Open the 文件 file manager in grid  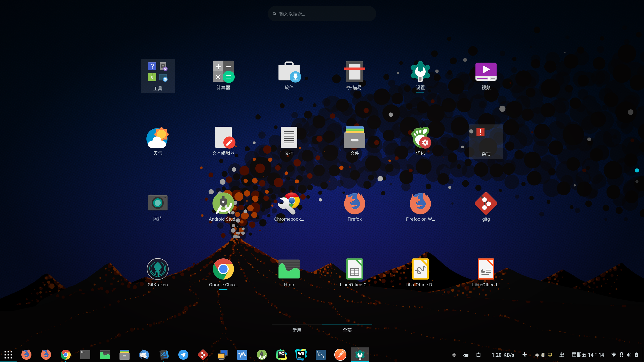point(355,141)
